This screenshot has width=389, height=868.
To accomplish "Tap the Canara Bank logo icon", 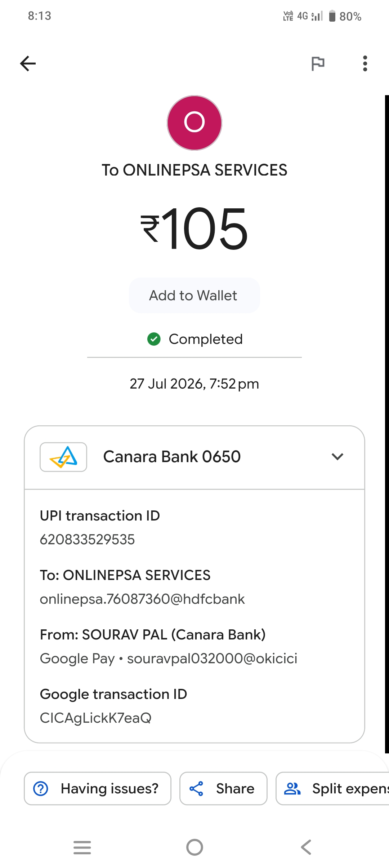I will (x=63, y=457).
